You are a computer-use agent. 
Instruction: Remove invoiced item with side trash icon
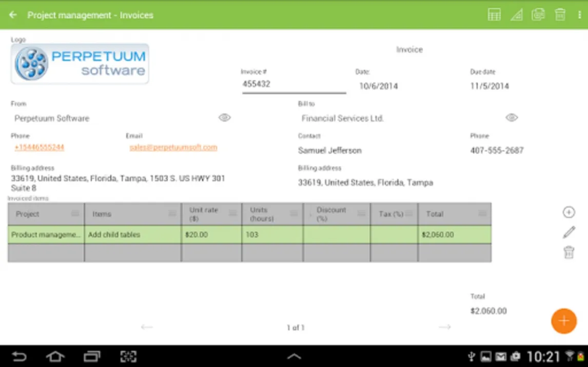569,252
